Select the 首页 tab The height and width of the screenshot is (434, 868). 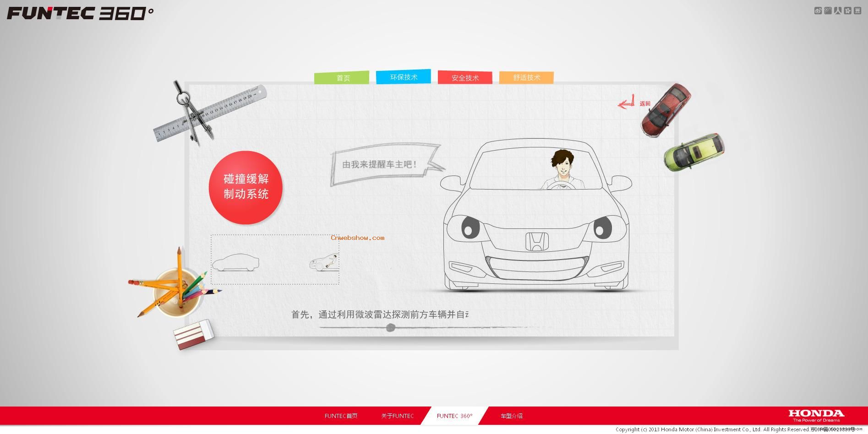click(341, 77)
